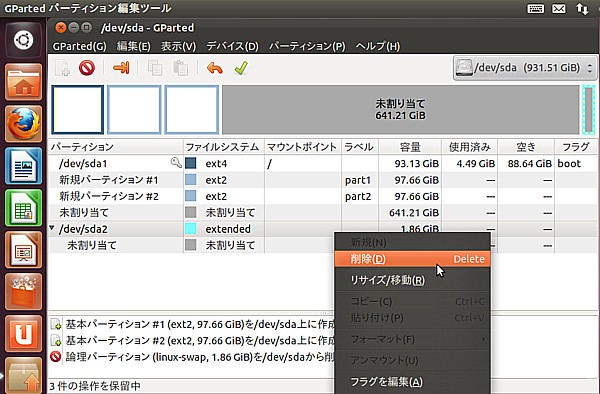
Task: Select the cyan extended partition disk map block
Action: (x=589, y=110)
